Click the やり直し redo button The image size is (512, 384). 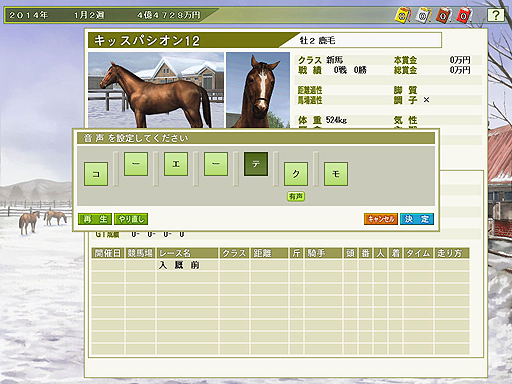(x=131, y=219)
